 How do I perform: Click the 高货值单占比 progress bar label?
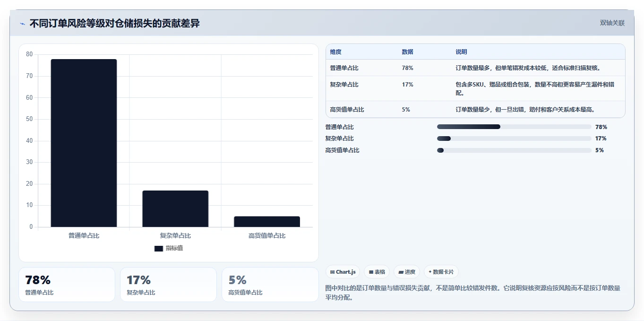[x=342, y=150]
